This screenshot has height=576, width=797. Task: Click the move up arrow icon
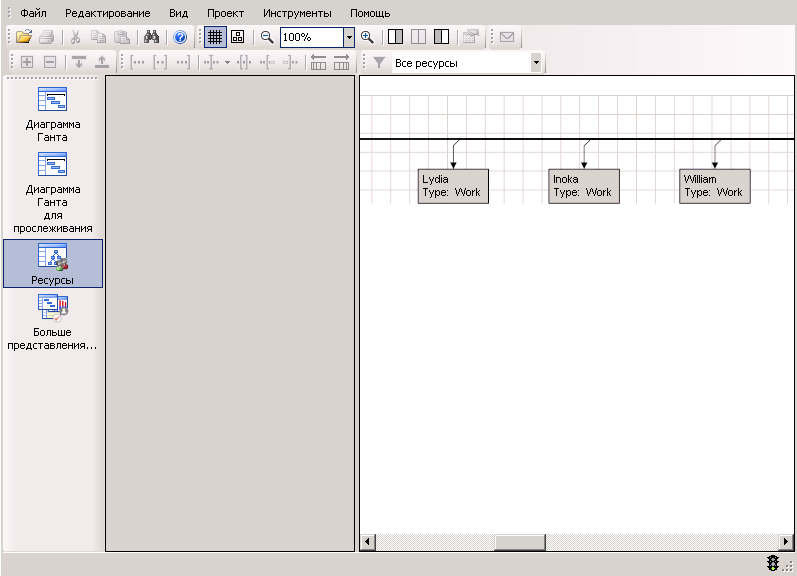(x=102, y=63)
